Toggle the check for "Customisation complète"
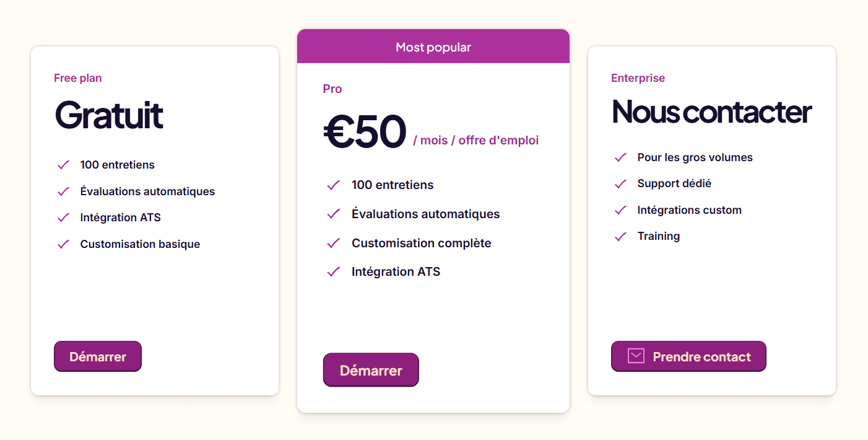This screenshot has height=440, width=868. pos(333,242)
